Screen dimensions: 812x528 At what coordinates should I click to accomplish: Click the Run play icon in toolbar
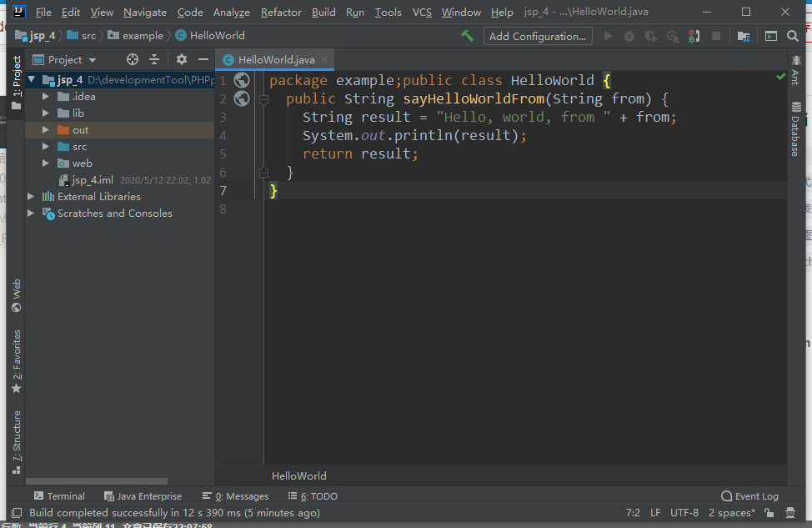tap(608, 36)
